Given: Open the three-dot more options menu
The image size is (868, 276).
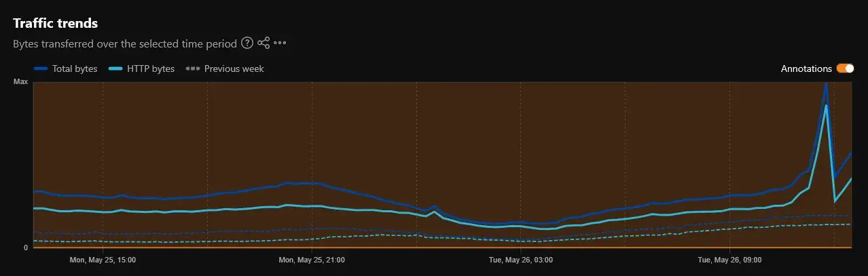Looking at the screenshot, I should click(280, 43).
